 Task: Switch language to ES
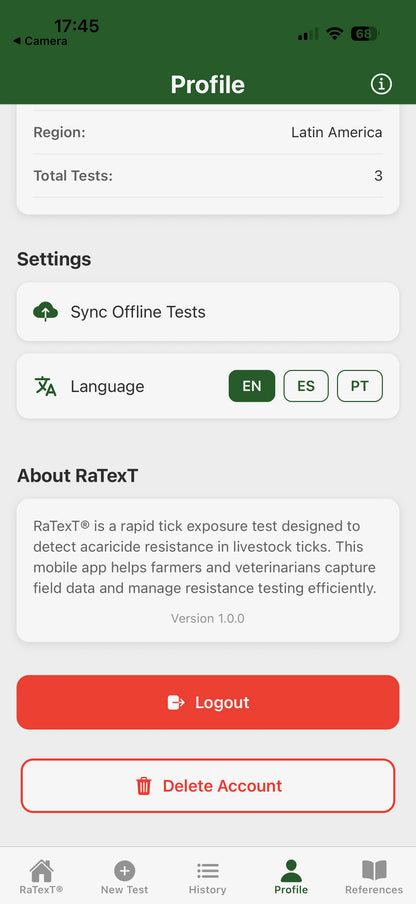point(306,386)
